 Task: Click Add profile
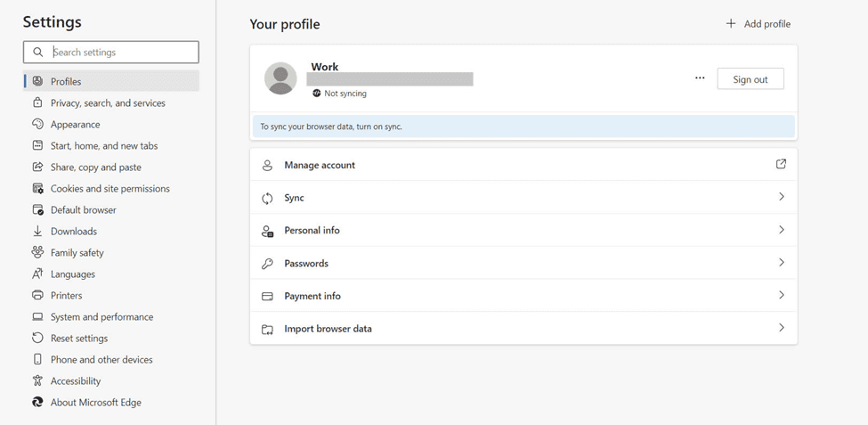pos(758,24)
